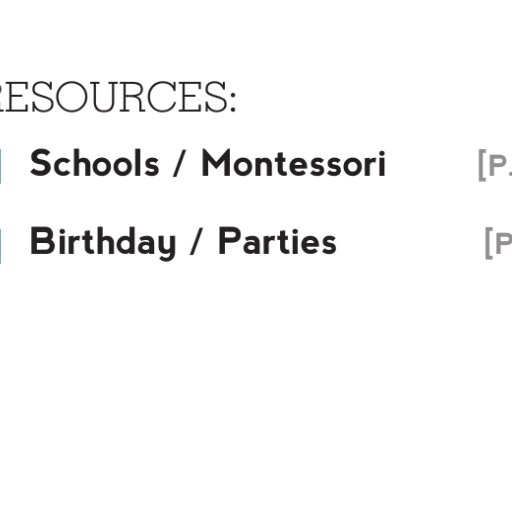Click opening bracket in Schools row
The image size is (512, 512).
pos(482,165)
